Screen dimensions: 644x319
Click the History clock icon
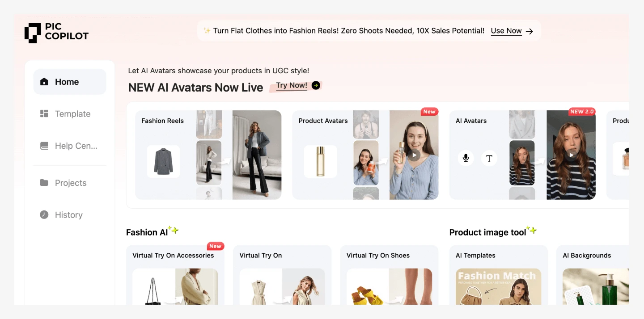point(44,215)
